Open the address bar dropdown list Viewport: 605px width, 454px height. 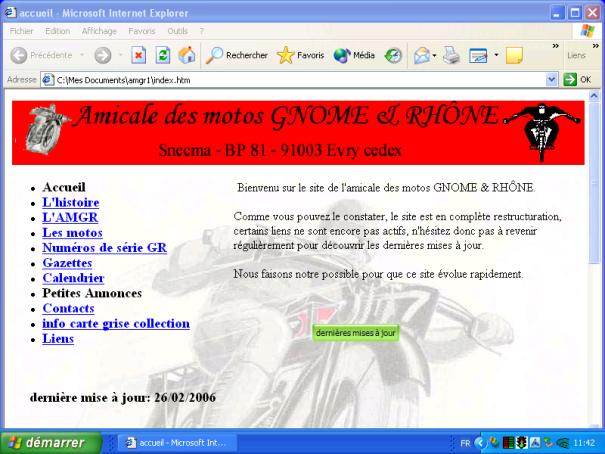point(552,80)
